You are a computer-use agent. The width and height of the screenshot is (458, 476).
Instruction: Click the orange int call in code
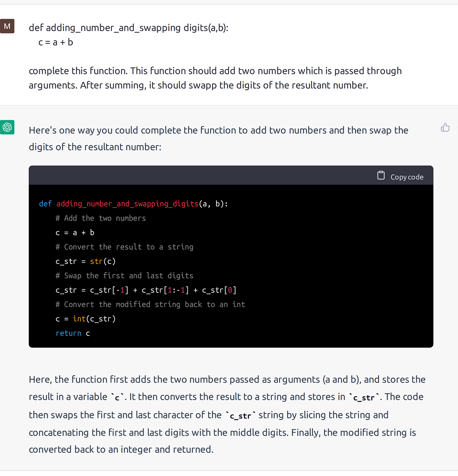click(x=79, y=319)
